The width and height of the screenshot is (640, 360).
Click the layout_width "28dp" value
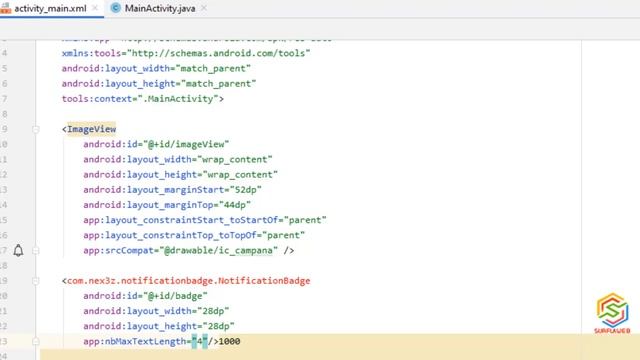213,311
